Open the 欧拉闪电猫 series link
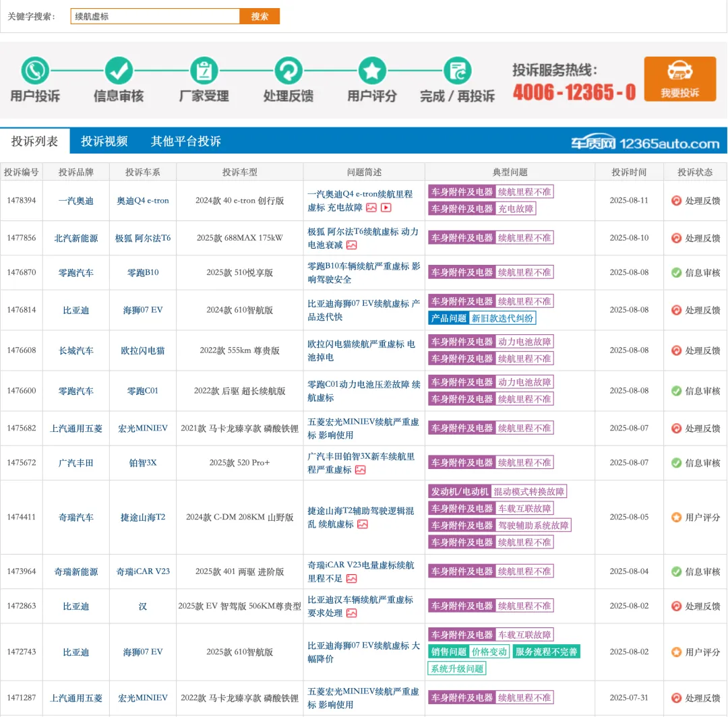Screen dimensions: 728x717 coord(143,350)
